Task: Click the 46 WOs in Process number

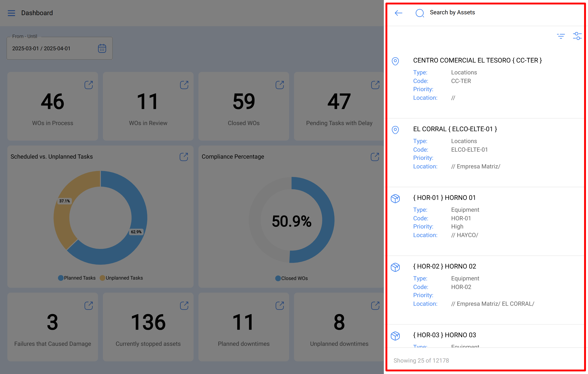Action: [x=52, y=101]
